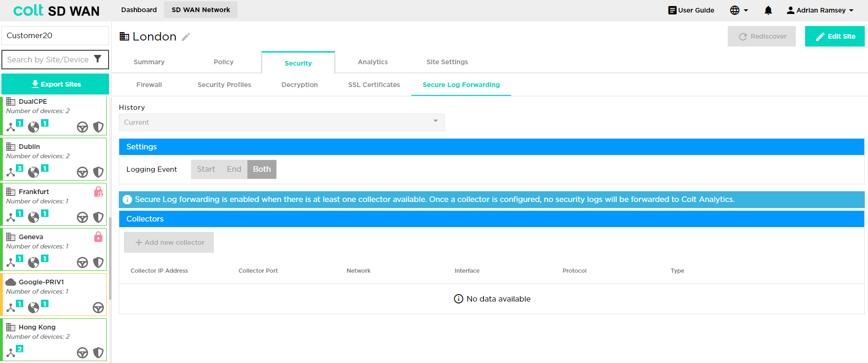
Task: Click the Geneva network topology icon
Action: point(11,262)
